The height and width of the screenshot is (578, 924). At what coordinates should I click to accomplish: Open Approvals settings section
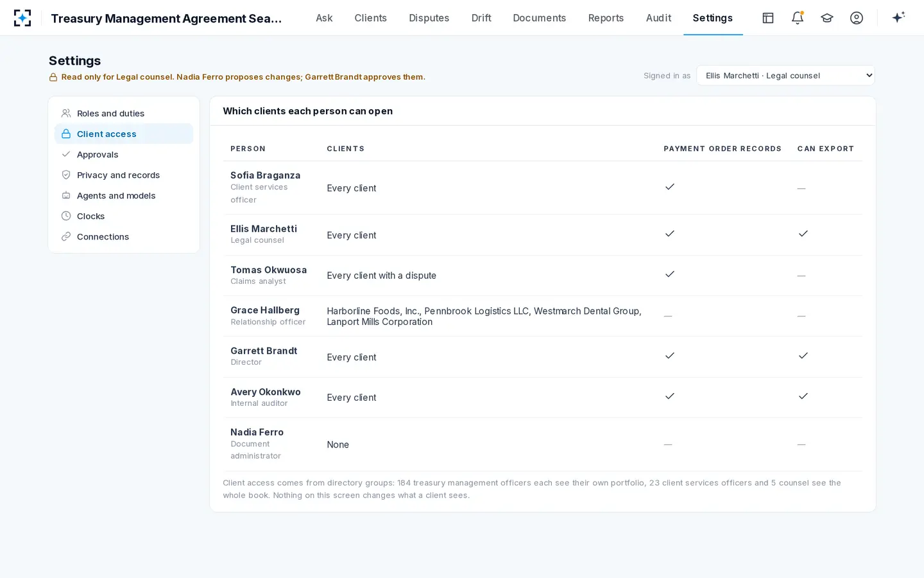click(124, 154)
